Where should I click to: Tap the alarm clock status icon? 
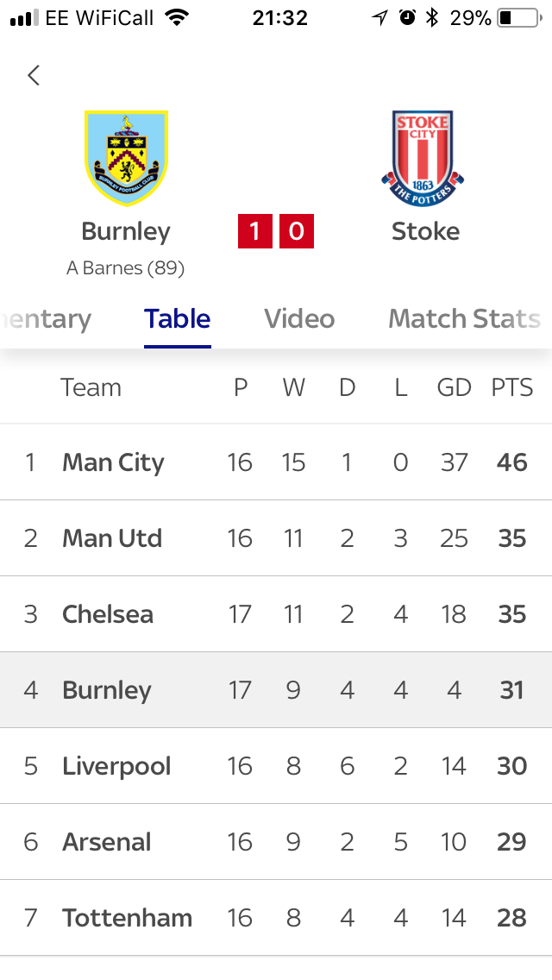[408, 17]
